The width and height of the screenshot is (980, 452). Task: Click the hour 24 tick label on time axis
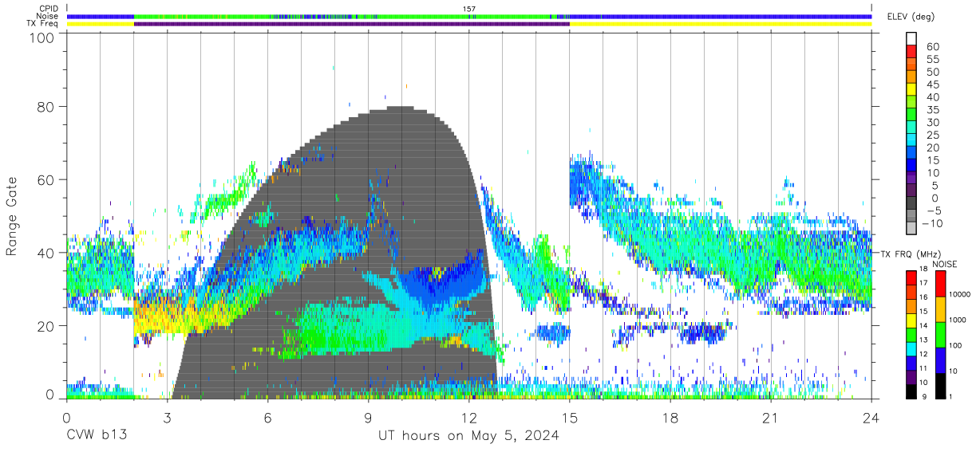tap(871, 419)
